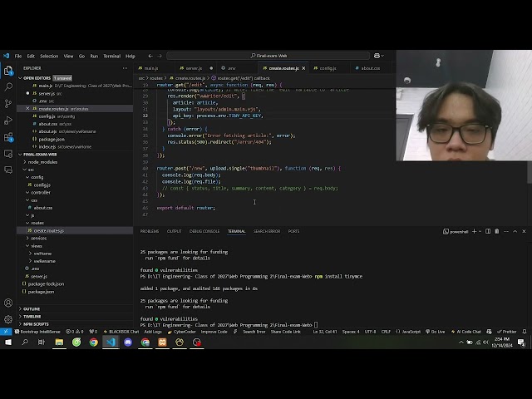The height and width of the screenshot is (399, 532).
Task: Go forward with the navigation arrow
Action: (x=160, y=56)
